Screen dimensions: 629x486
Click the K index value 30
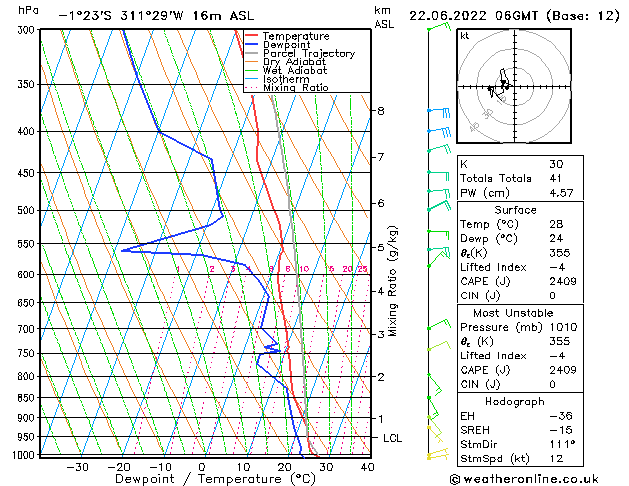click(556, 164)
